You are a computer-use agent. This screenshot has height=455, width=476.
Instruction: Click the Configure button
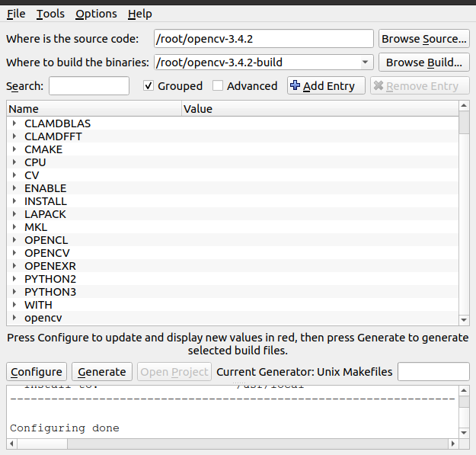click(37, 371)
